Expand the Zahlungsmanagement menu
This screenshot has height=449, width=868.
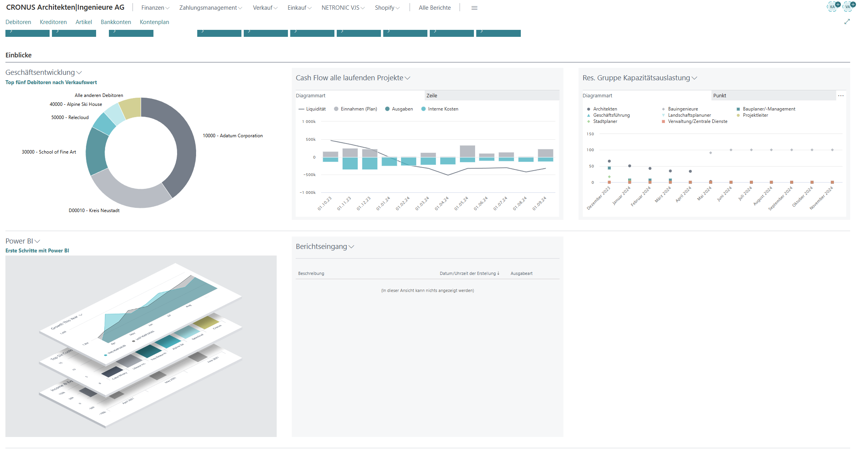click(x=211, y=8)
